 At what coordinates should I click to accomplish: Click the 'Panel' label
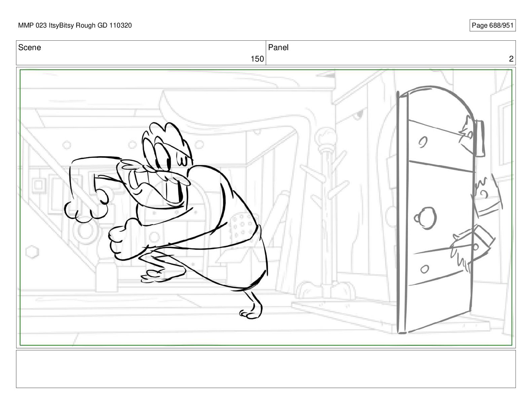coord(278,48)
